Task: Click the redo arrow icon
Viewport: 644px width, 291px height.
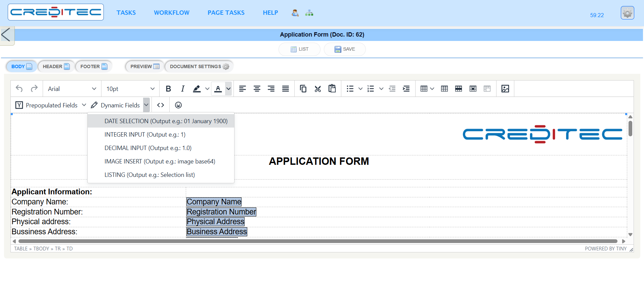Action: (34, 89)
